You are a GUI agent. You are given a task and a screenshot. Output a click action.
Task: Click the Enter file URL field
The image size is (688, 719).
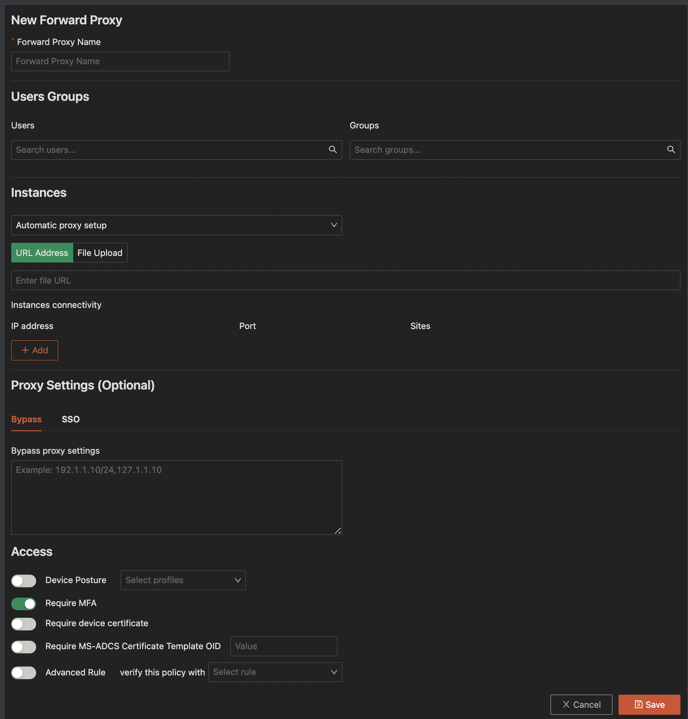(345, 280)
